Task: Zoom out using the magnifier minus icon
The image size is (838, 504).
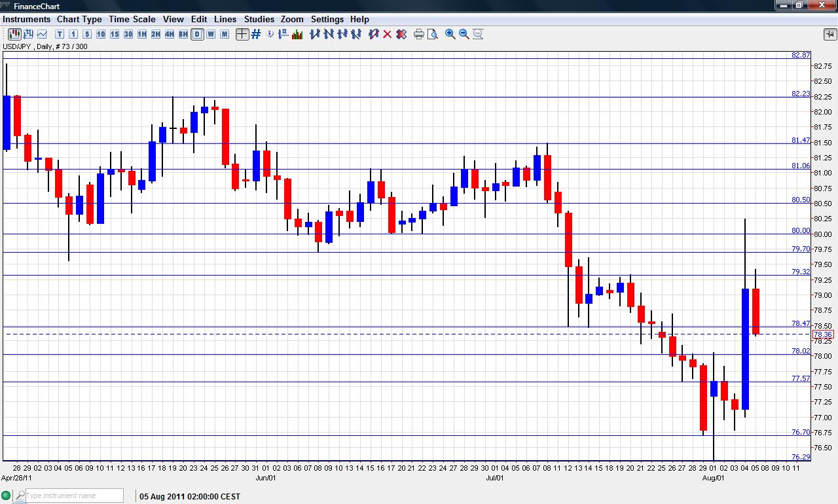Action: click(464, 34)
